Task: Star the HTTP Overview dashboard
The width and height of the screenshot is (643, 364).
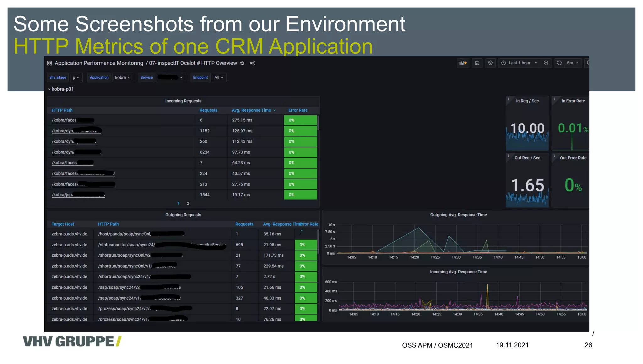Action: click(x=242, y=63)
